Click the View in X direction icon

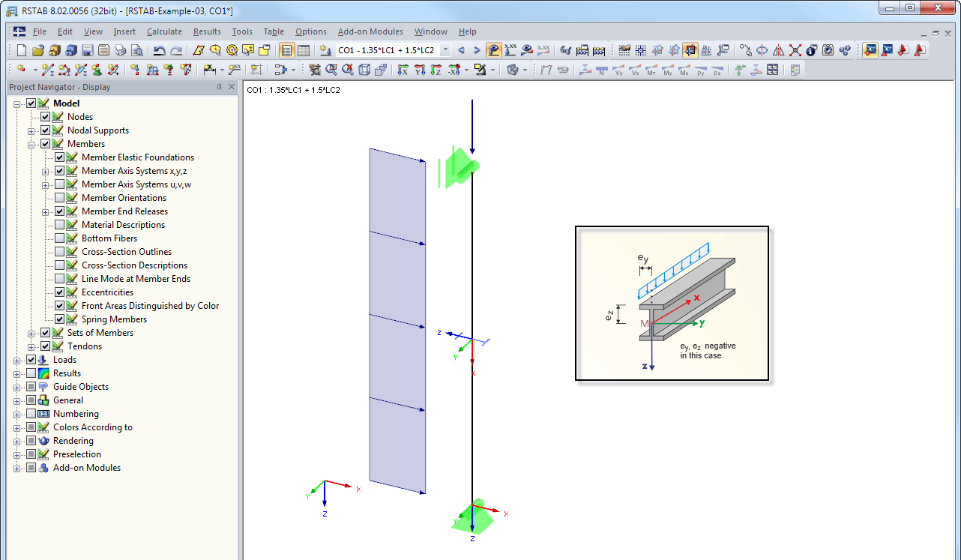(403, 70)
